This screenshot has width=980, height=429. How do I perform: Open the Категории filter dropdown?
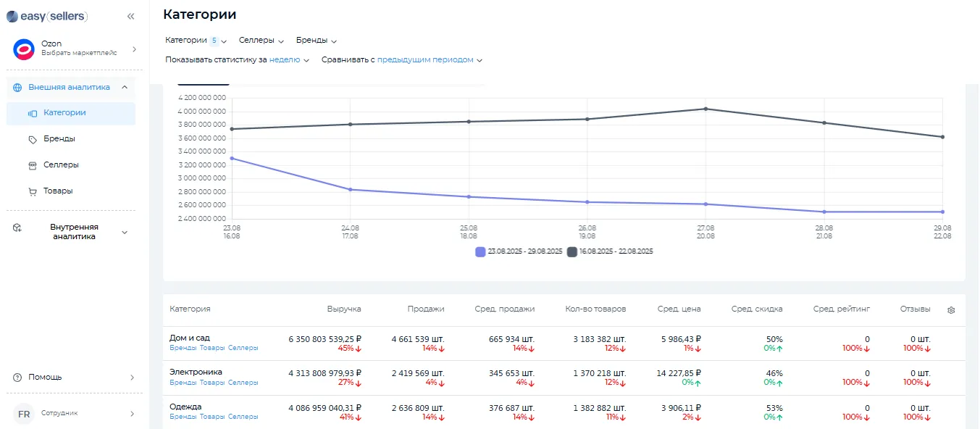coord(196,41)
